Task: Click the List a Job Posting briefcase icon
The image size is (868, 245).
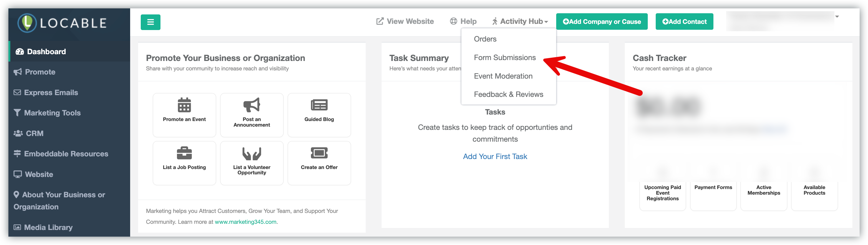Action: coord(184,153)
